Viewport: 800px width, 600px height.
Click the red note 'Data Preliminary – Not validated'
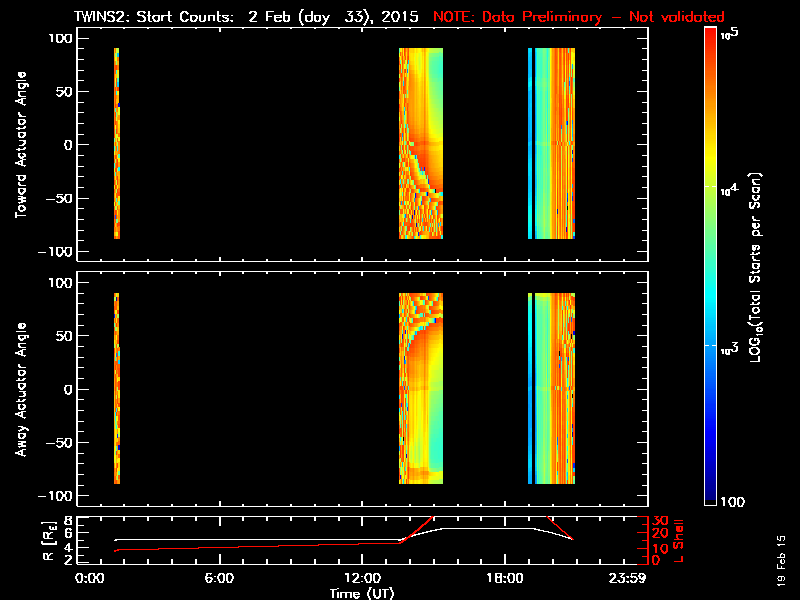(603, 17)
